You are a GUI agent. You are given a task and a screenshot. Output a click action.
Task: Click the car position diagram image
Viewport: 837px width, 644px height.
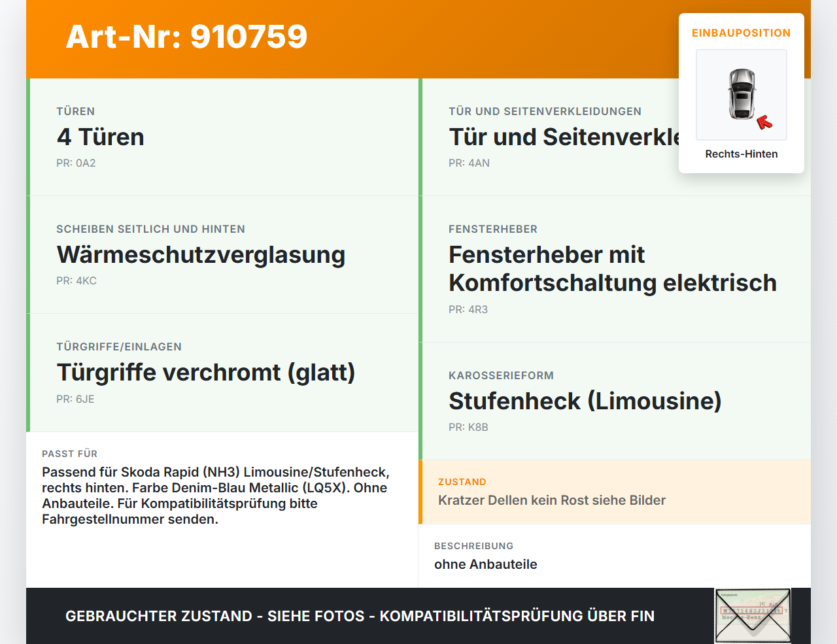(742, 95)
